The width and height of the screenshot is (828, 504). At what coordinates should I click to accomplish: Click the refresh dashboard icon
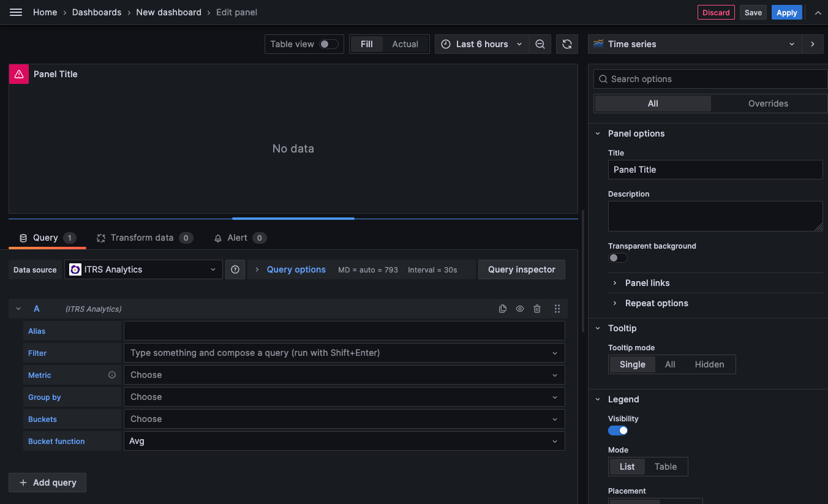pyautogui.click(x=566, y=44)
